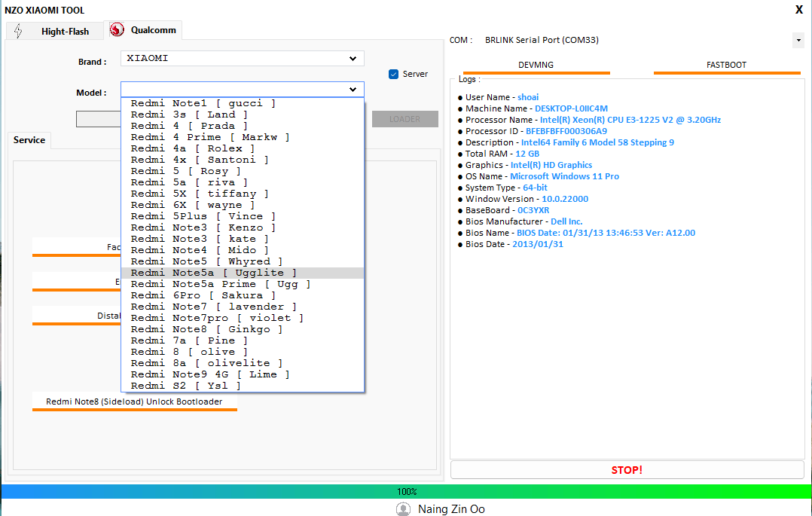This screenshot has width=812, height=516.
Task: Click the STOP! button
Action: click(627, 469)
